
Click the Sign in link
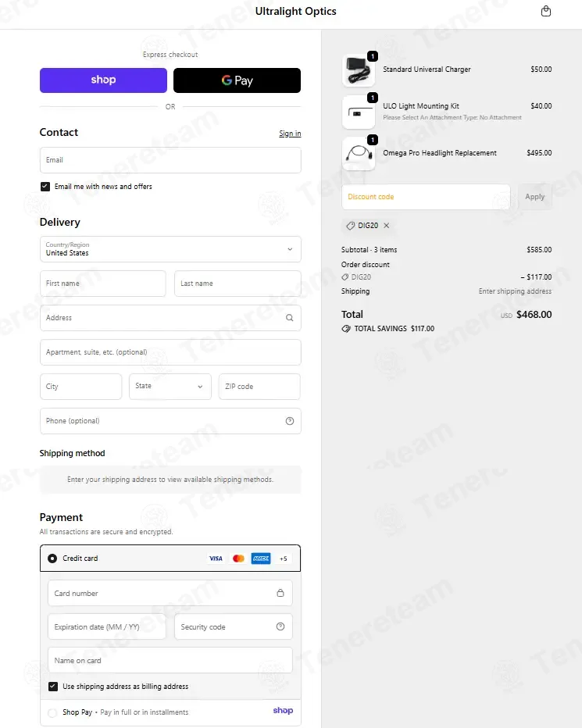(x=290, y=134)
